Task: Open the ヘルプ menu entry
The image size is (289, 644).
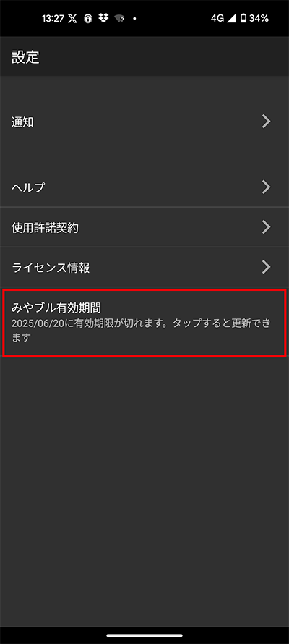Action: (144, 187)
